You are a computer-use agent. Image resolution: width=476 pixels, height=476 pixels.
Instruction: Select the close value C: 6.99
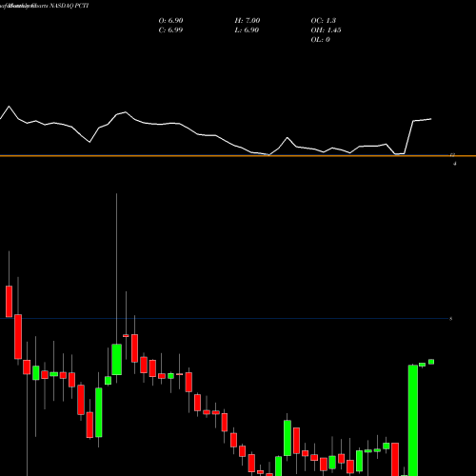pyautogui.click(x=170, y=30)
